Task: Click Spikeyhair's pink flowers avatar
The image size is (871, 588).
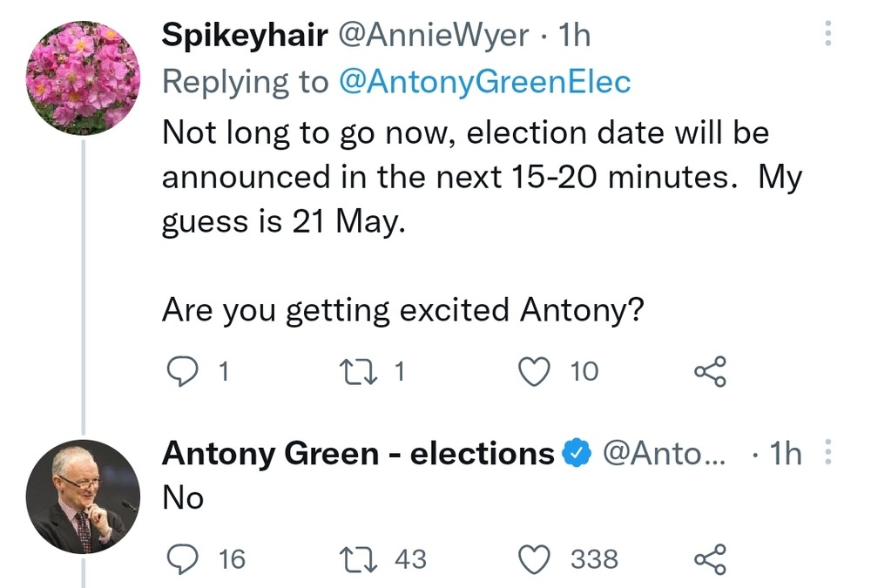Action: click(x=84, y=79)
